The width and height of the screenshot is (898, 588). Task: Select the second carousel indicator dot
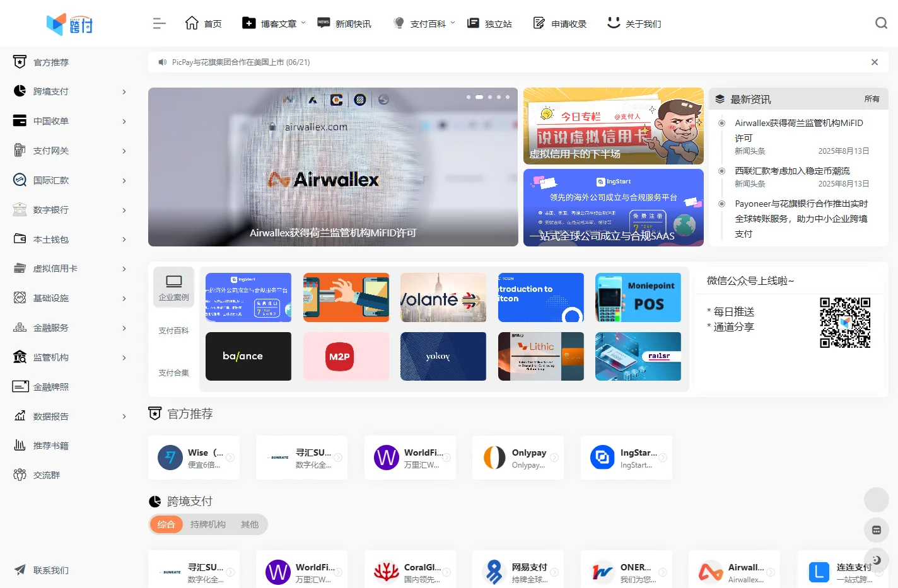[479, 97]
